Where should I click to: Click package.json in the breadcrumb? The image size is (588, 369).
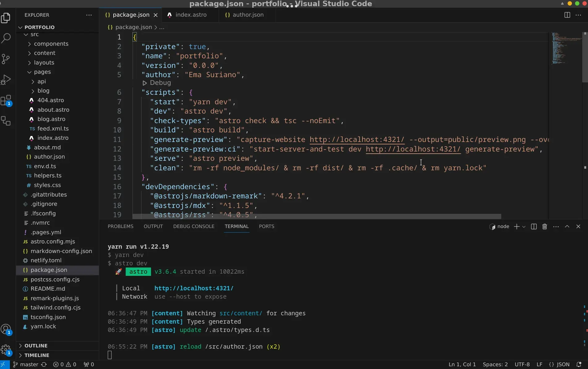(x=134, y=27)
